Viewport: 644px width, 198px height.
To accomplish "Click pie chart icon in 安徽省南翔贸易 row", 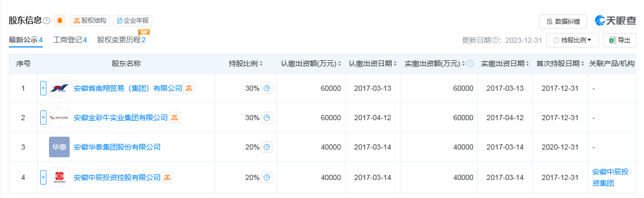I will [267, 88].
